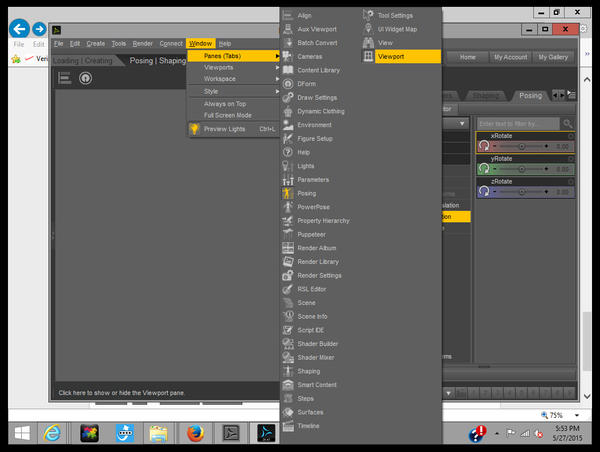Open the Align pane icon
This screenshot has width=600, height=452.
(288, 15)
